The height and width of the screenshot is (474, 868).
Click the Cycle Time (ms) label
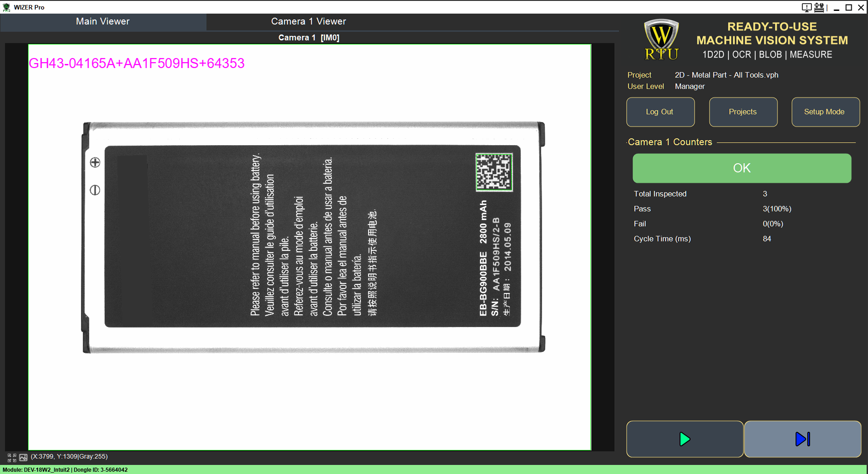pyautogui.click(x=662, y=239)
